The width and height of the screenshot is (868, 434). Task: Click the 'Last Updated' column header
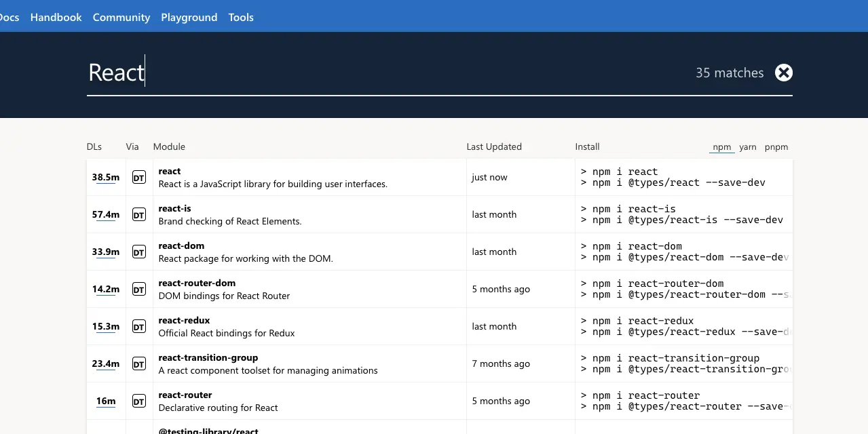click(x=494, y=146)
